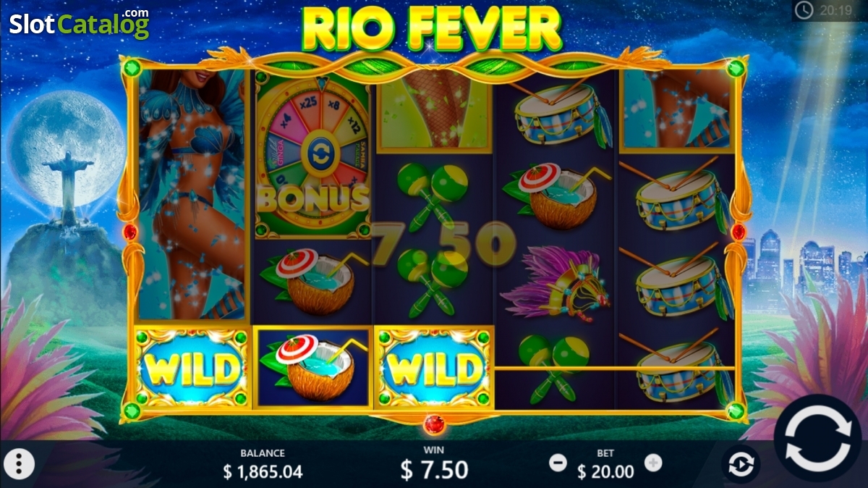Click the balance amount $1,865.04
The image size is (868, 488).
pyautogui.click(x=263, y=472)
